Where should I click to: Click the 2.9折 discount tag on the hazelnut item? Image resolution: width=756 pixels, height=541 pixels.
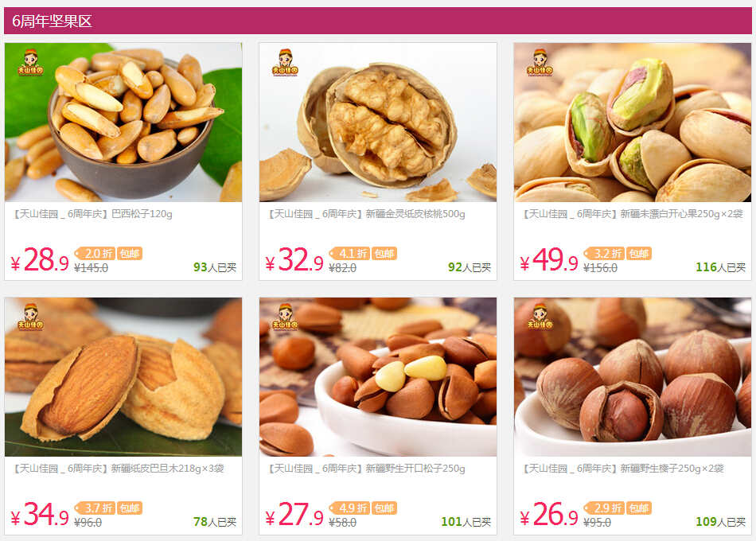coord(604,508)
